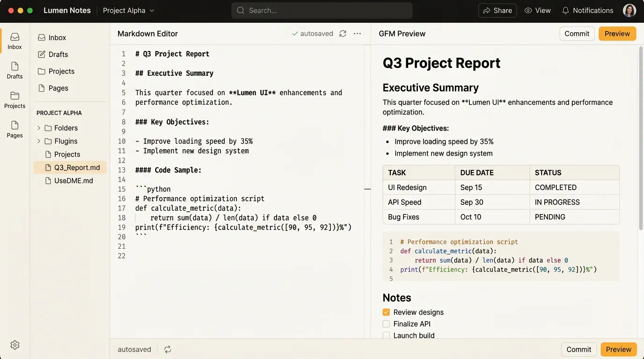This screenshot has width=644, height=359.
Task: Click the Sep 30 date cell
Action: (492, 202)
